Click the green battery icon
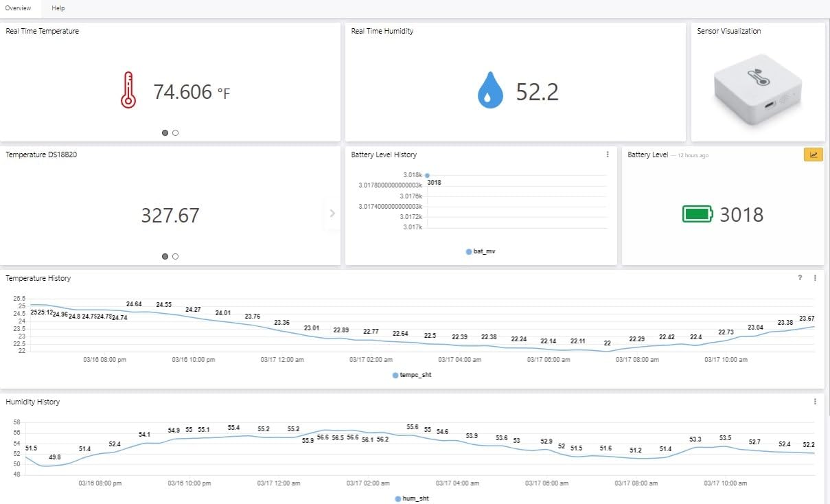 [x=698, y=214]
